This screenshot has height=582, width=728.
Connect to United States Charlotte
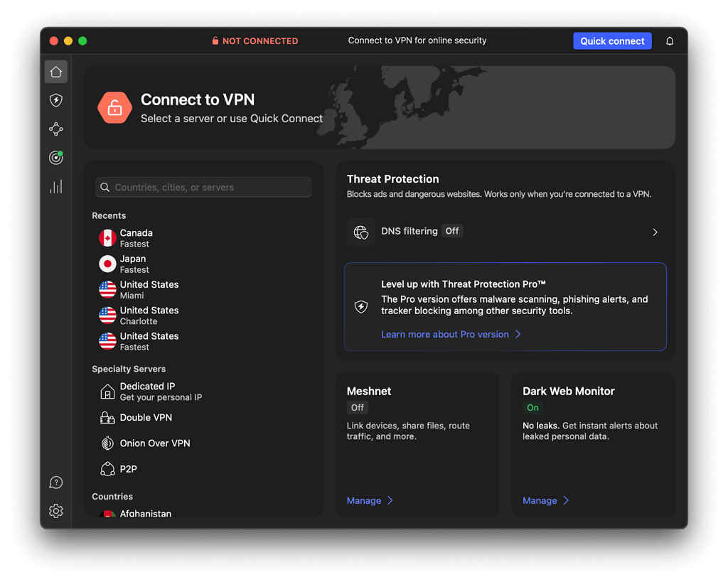tap(203, 316)
